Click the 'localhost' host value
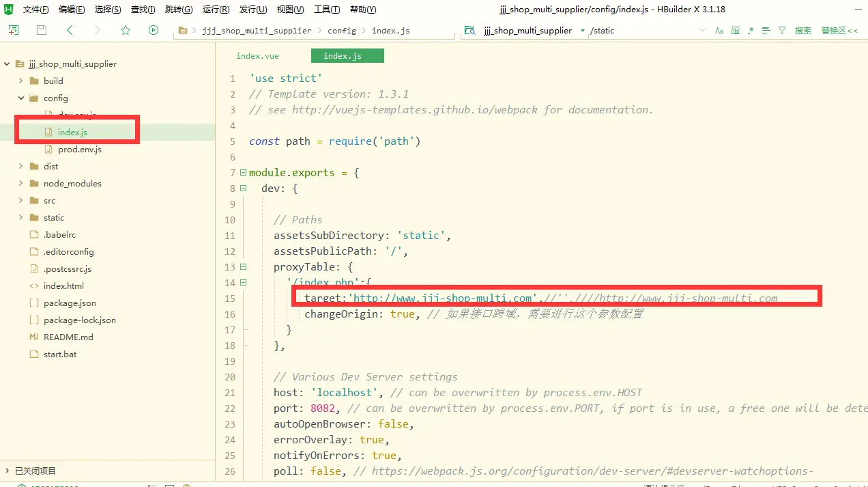The image size is (868, 487). (344, 393)
